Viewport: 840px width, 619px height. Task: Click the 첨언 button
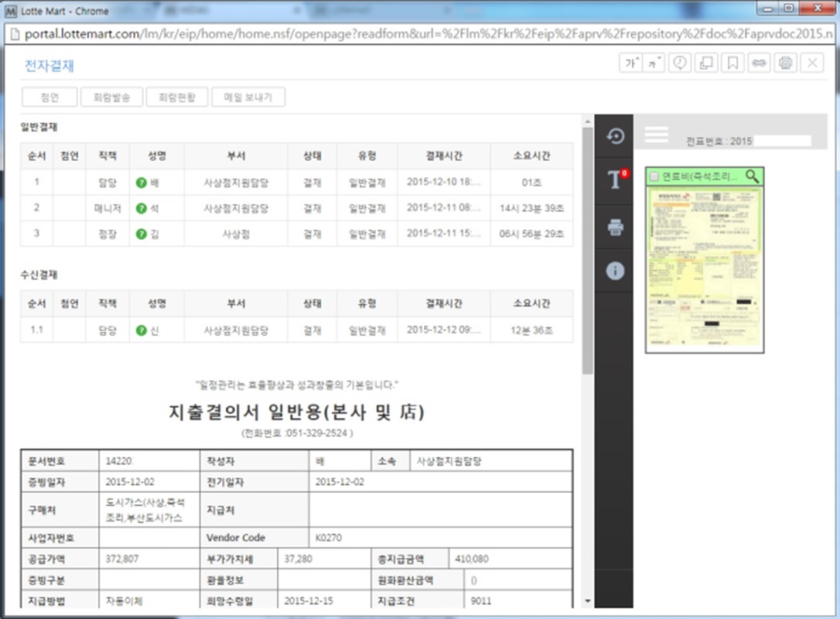click(x=49, y=97)
